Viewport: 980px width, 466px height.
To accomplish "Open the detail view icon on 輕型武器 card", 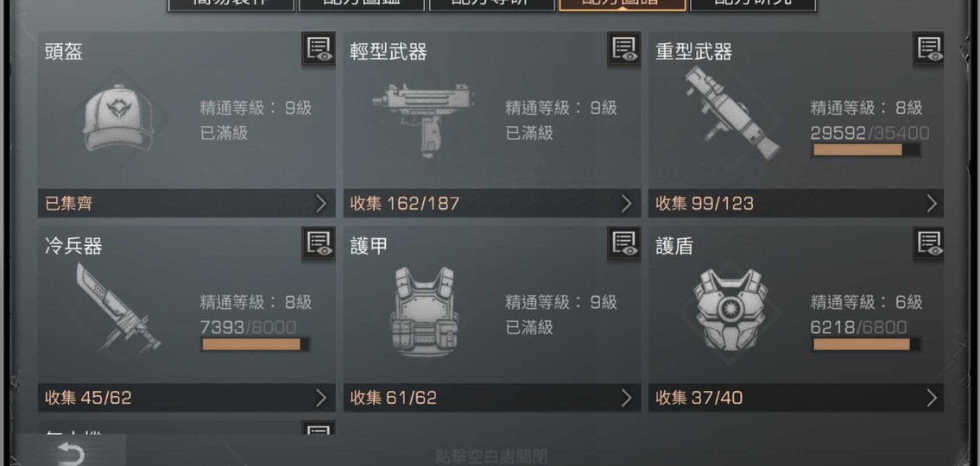I will click(623, 48).
